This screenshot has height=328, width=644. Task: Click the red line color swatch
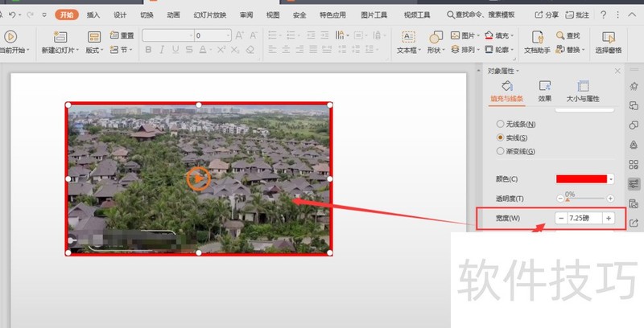pos(581,179)
